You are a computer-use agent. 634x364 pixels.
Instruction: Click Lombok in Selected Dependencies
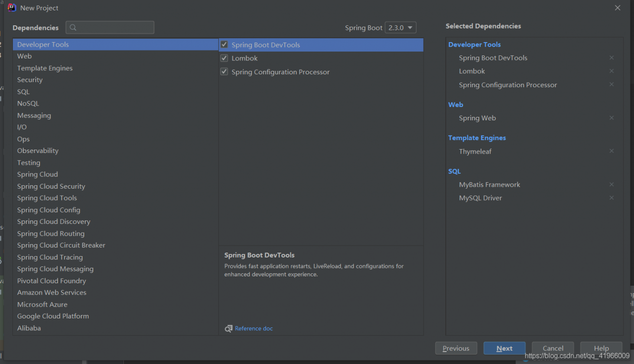(x=472, y=71)
